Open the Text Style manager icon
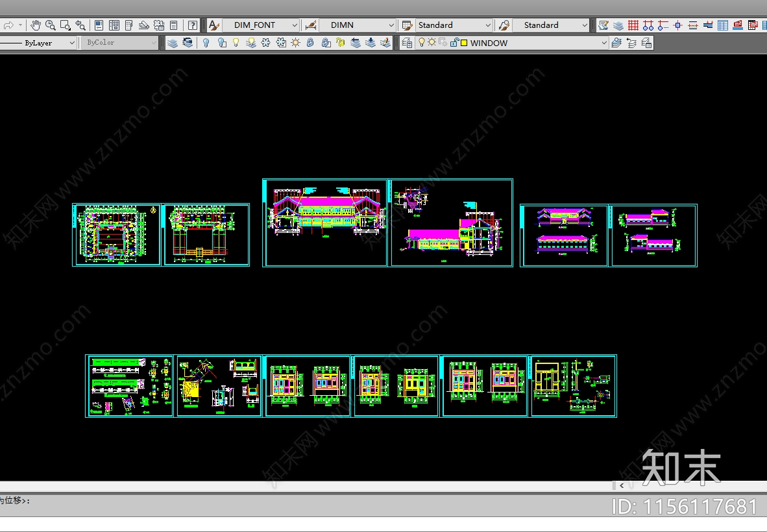Image resolution: width=767 pixels, height=532 pixels. pos(213,25)
